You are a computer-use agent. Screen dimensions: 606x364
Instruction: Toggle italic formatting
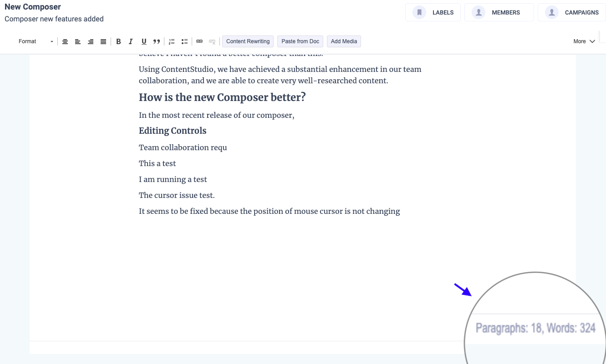[x=131, y=41]
